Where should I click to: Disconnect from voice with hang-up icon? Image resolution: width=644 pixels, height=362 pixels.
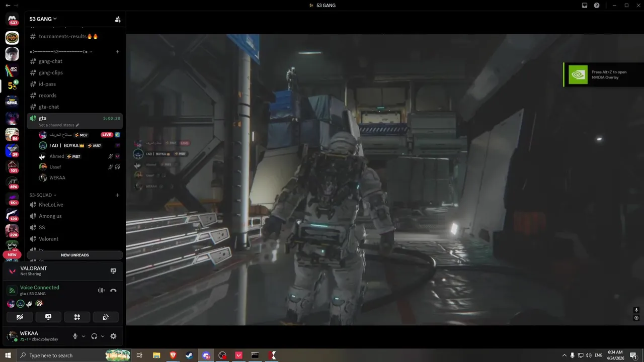(113, 290)
